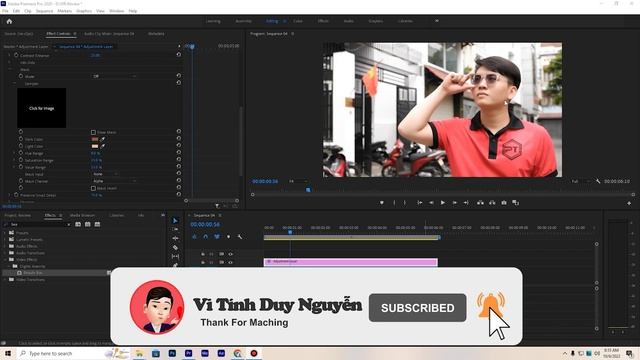The width and height of the screenshot is (640, 360).
Task: Pick Light Color with its eyedropper
Action: [102, 146]
